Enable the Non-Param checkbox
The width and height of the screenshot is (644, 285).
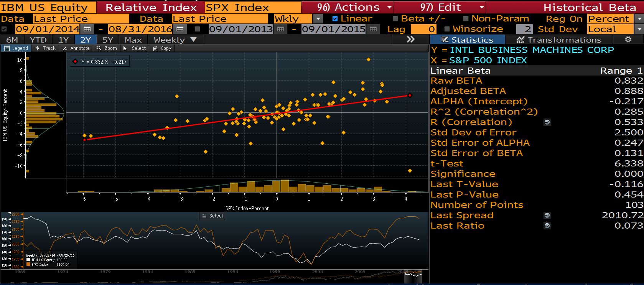click(466, 19)
